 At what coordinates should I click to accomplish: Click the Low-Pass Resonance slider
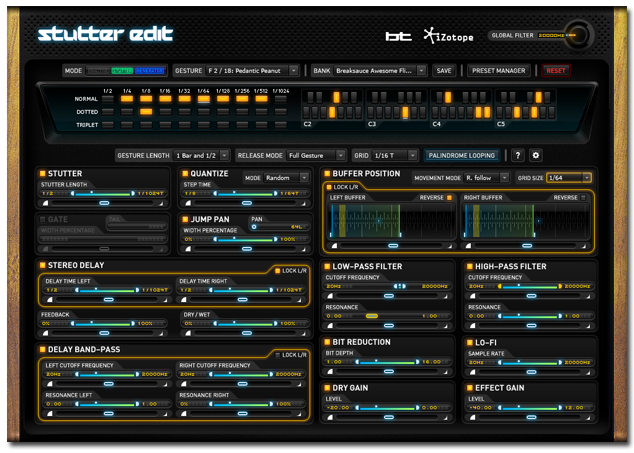click(388, 316)
